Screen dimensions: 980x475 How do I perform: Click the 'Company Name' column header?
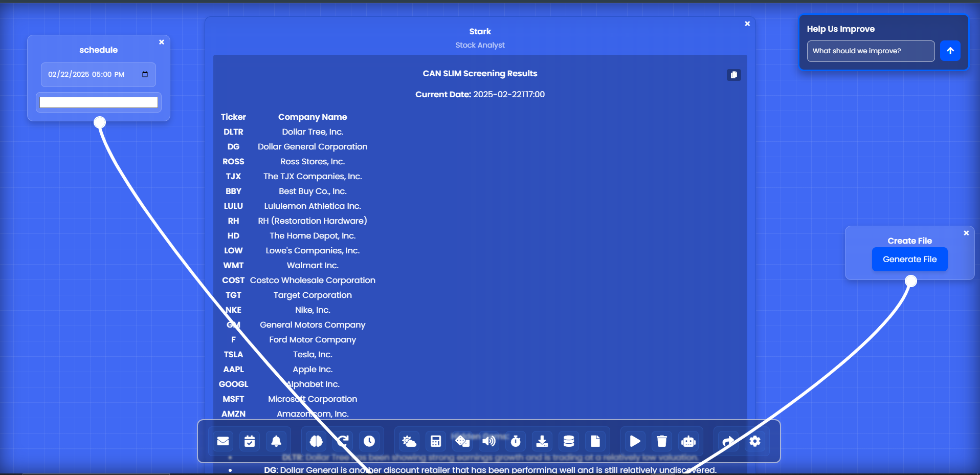[313, 117]
